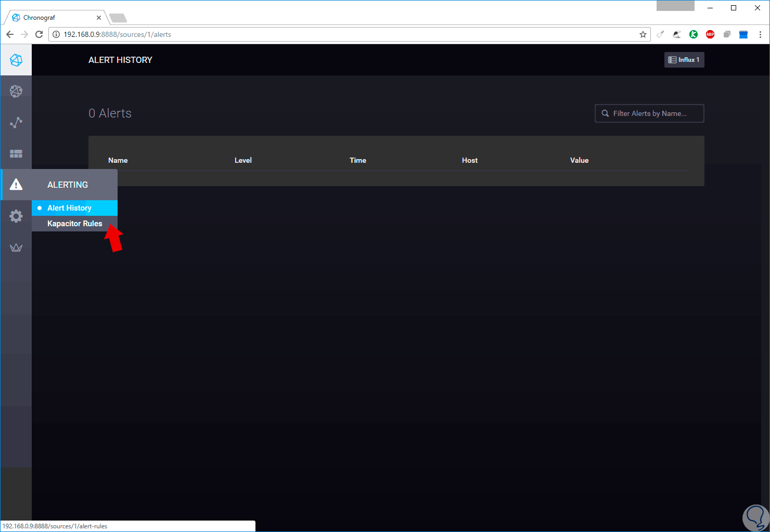Open the Dashboards grid icon
770x532 pixels.
pyautogui.click(x=16, y=154)
